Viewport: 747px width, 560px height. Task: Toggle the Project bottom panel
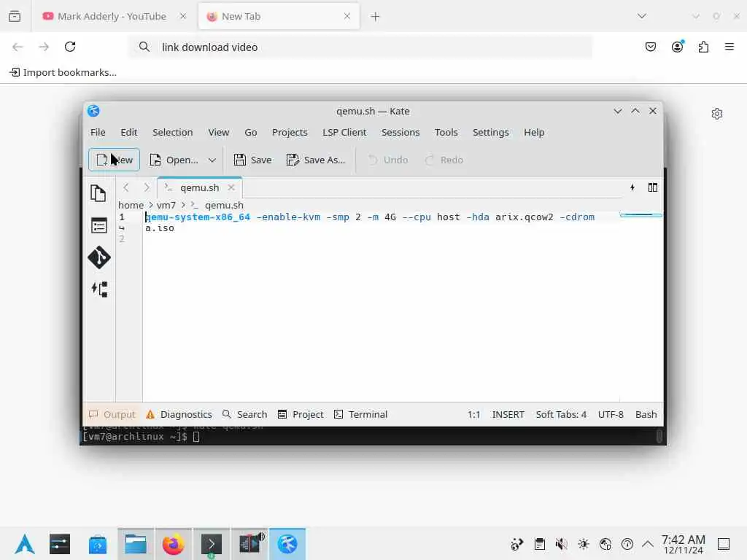pos(301,414)
